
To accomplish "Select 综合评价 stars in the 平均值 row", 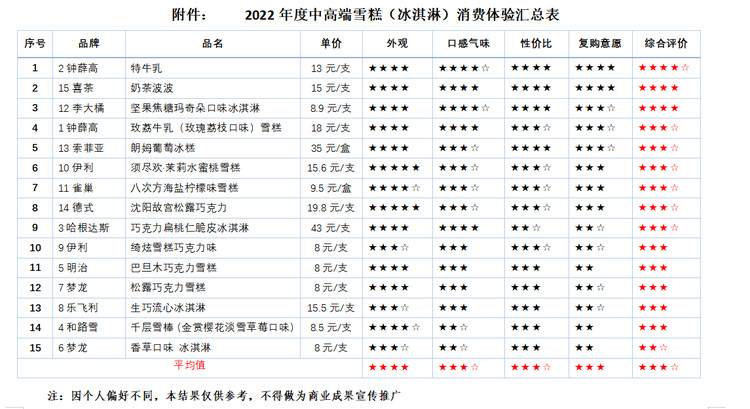I will coord(659,367).
